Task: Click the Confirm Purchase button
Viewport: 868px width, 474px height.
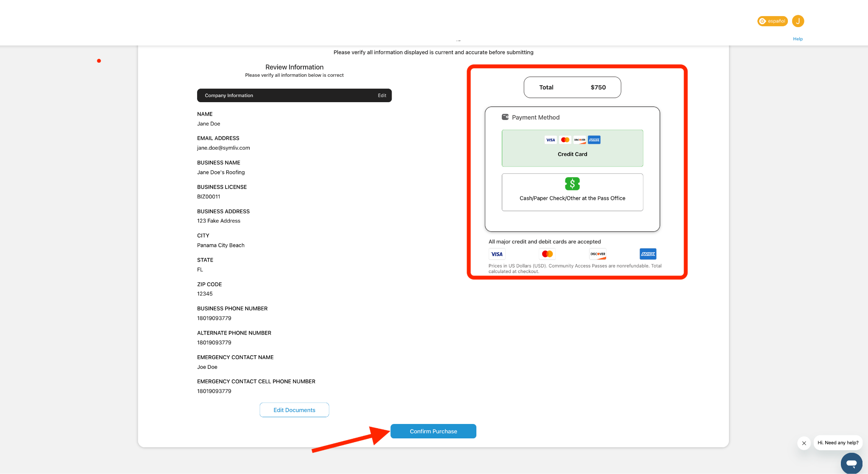Action: tap(433, 431)
